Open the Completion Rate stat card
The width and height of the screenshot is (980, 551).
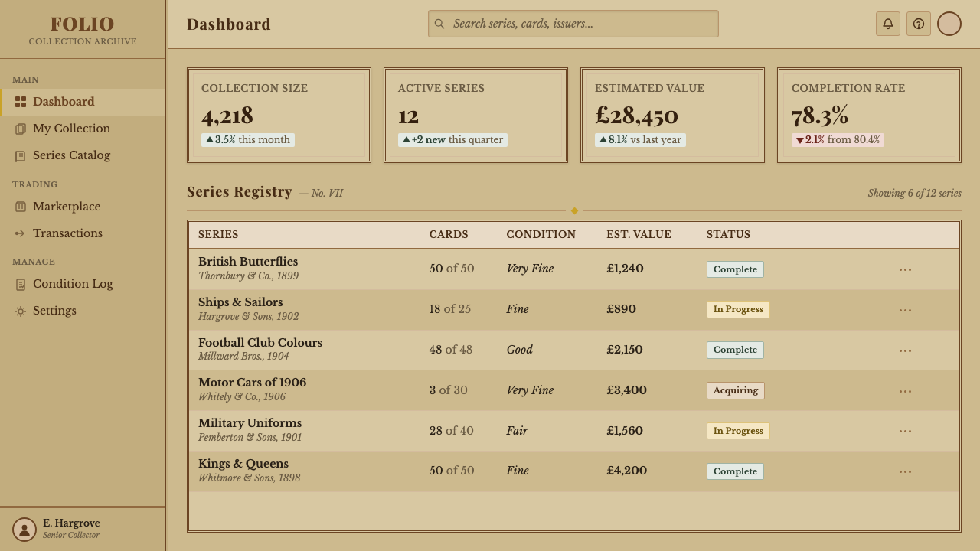coord(869,116)
